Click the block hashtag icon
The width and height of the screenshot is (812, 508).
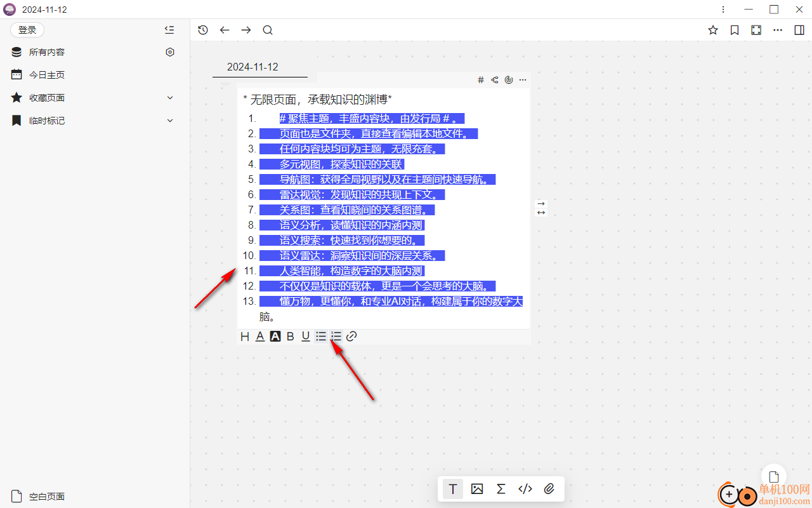click(x=481, y=80)
